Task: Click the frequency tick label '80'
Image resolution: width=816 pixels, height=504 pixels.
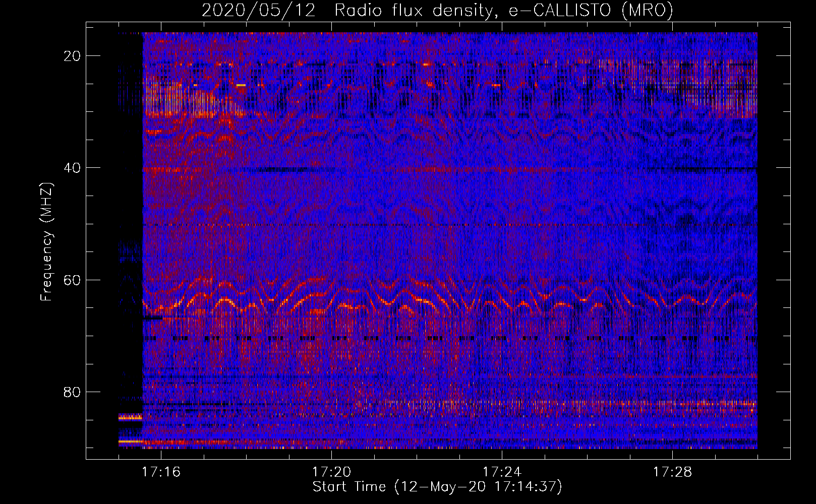Action: pos(72,392)
